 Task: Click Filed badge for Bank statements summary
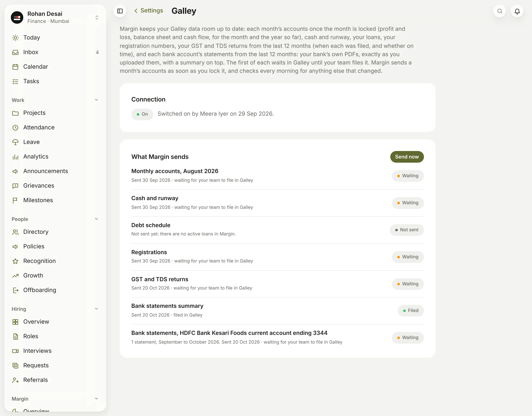point(411,311)
